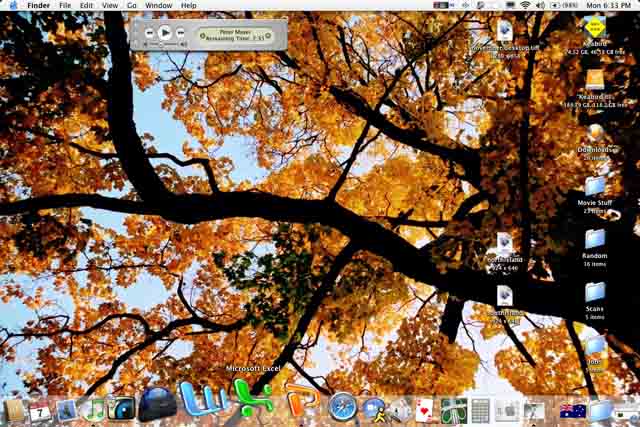Click the left circular icon in track display
Viewport: 640px width, 427px height.
coord(202,36)
